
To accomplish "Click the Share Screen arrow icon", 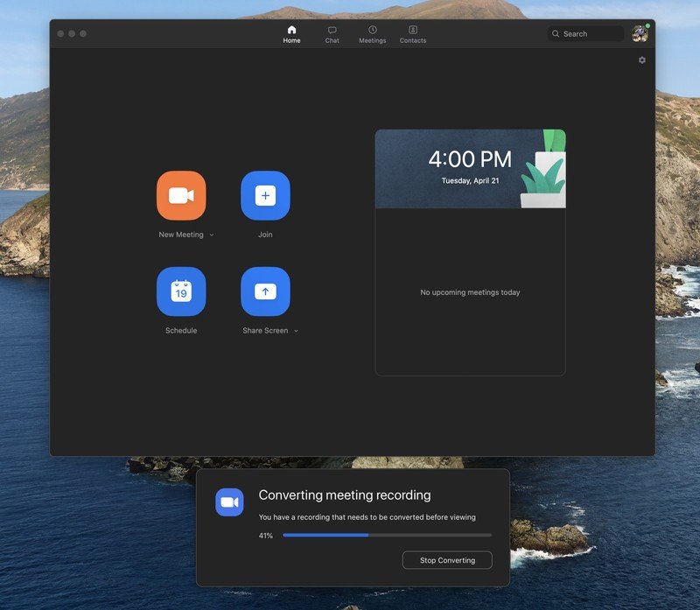I will (x=265, y=291).
